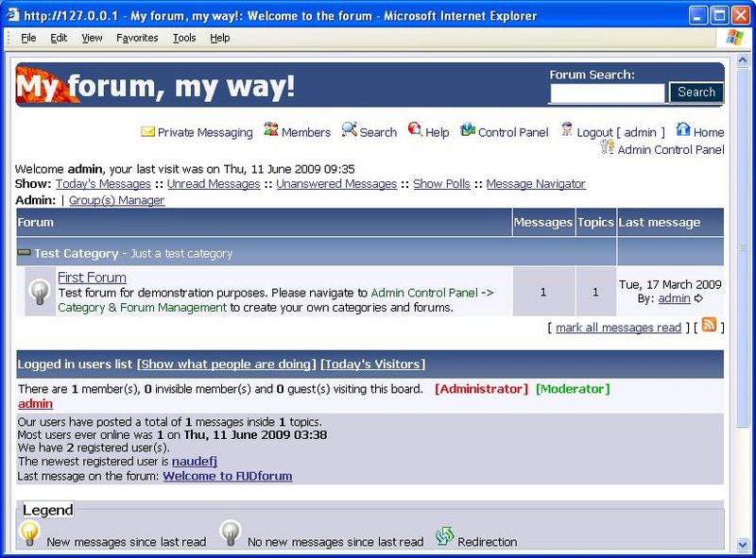This screenshot has width=756, height=558.
Task: Click the Help lifebuoy icon
Action: click(415, 128)
